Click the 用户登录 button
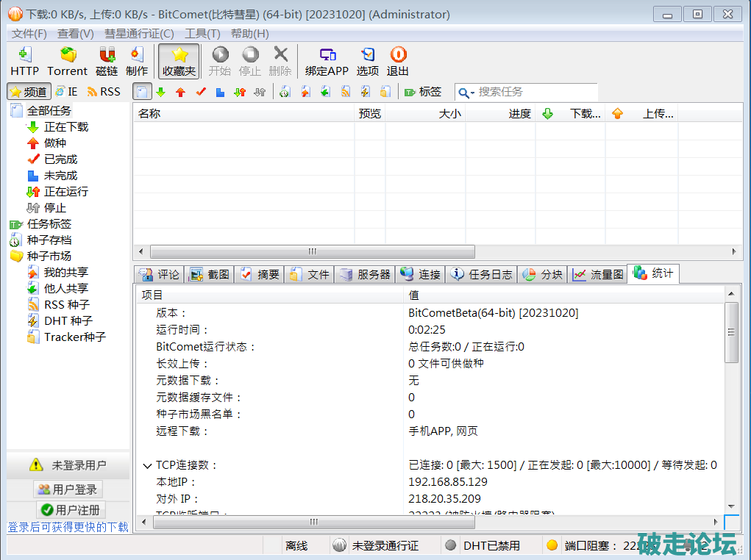 (68, 489)
